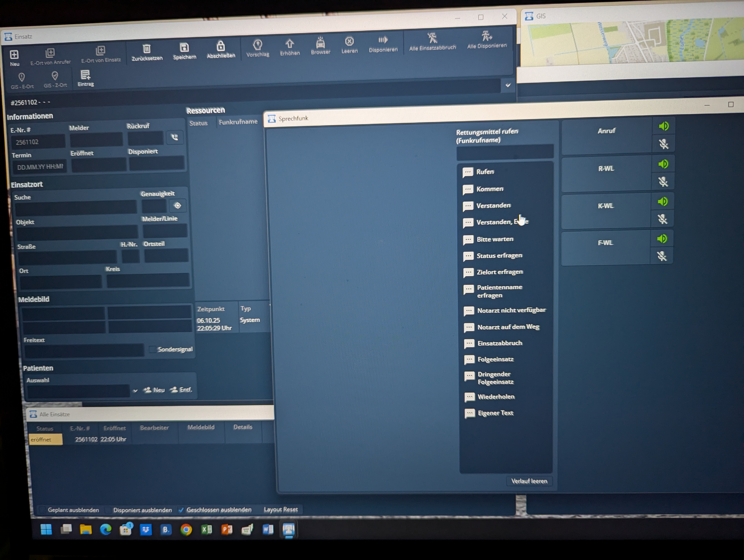Viewport: 744px width, 560px height.
Task: Click Alle Einsatzabbruch icon
Action: 432,38
